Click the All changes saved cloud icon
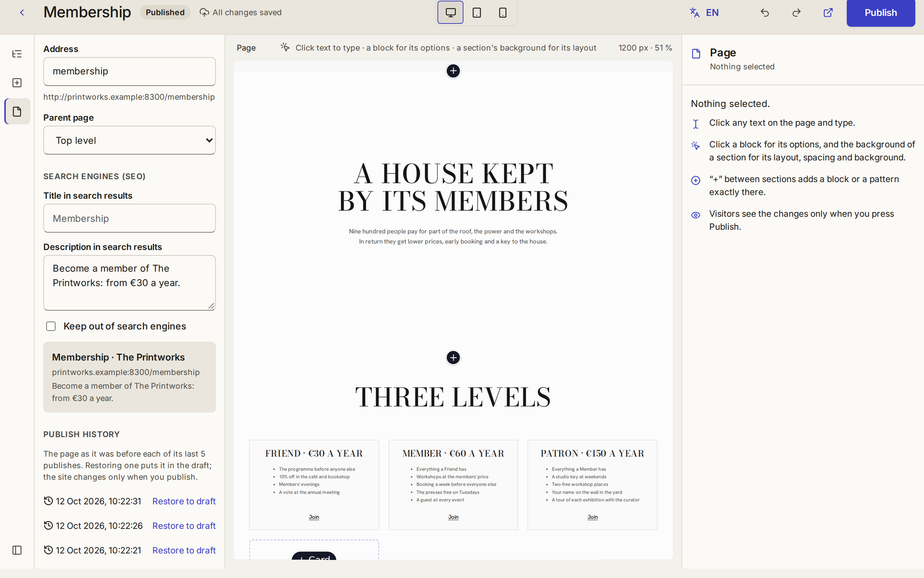 coord(204,13)
